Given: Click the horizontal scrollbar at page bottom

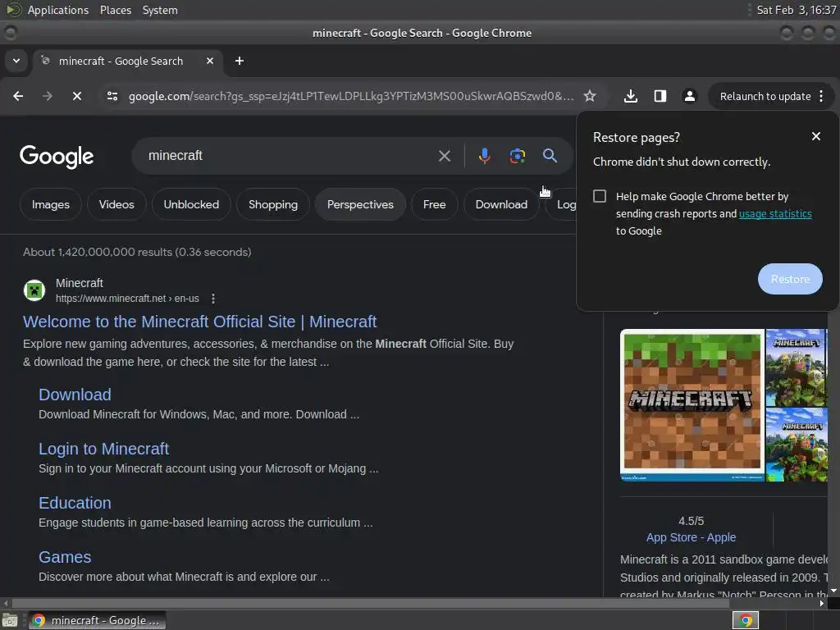Looking at the screenshot, I should 370,603.
